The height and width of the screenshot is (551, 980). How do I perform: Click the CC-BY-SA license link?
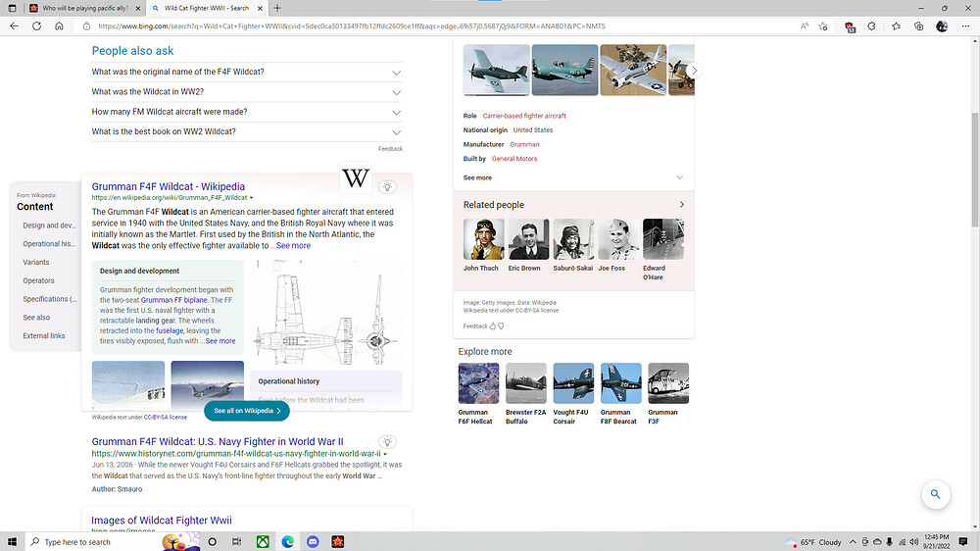pos(165,417)
